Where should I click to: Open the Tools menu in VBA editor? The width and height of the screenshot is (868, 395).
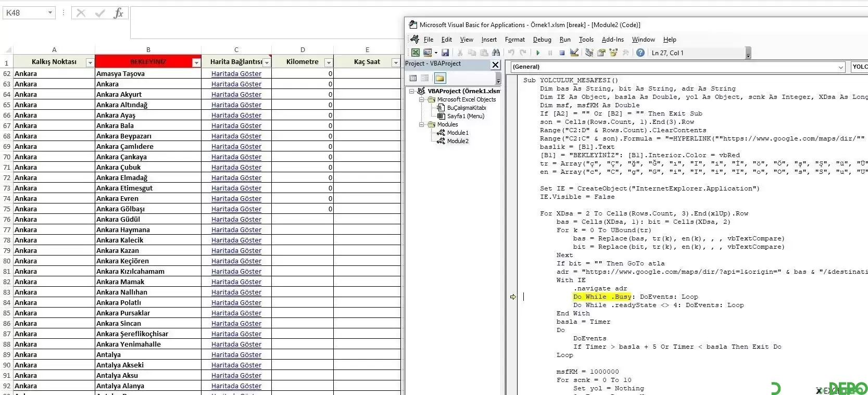pyautogui.click(x=586, y=40)
